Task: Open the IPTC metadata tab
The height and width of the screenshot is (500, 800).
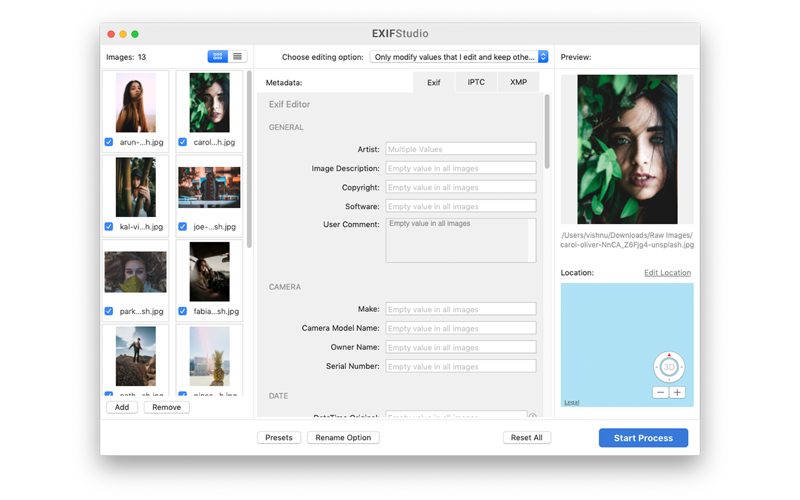Action: coord(476,82)
